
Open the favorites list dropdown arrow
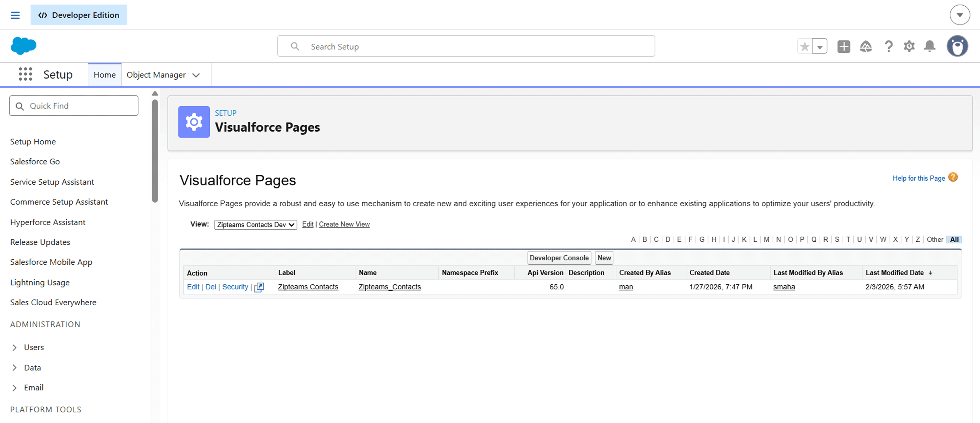pos(819,46)
